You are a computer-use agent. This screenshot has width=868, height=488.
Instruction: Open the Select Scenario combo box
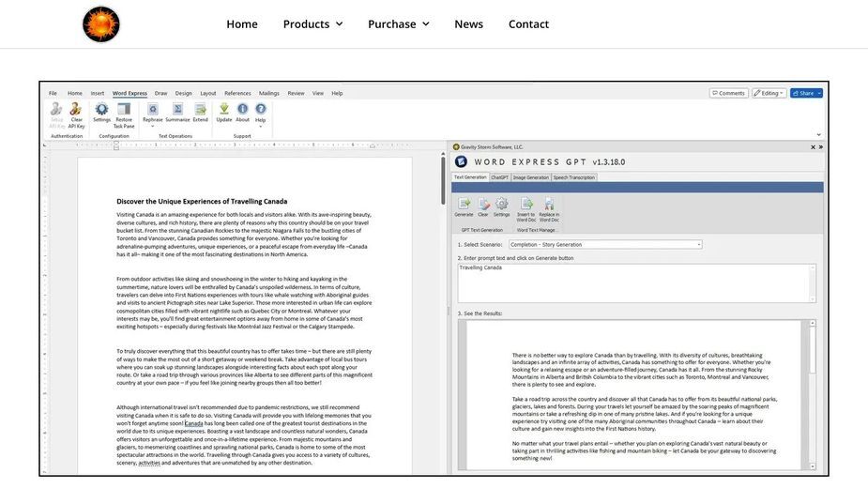coord(605,244)
